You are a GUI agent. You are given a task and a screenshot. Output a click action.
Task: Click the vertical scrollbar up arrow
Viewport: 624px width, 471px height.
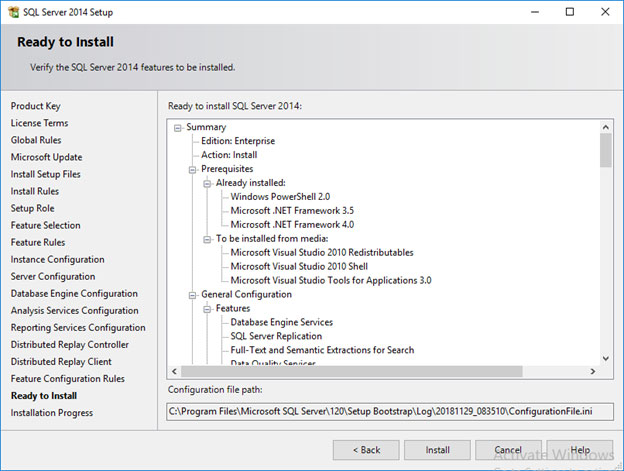[x=606, y=127]
